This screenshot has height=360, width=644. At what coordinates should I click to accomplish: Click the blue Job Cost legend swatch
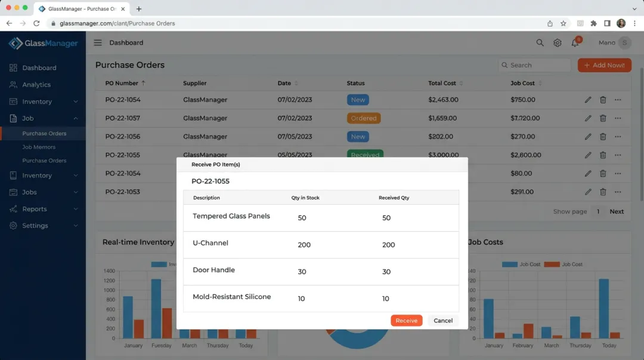point(509,264)
